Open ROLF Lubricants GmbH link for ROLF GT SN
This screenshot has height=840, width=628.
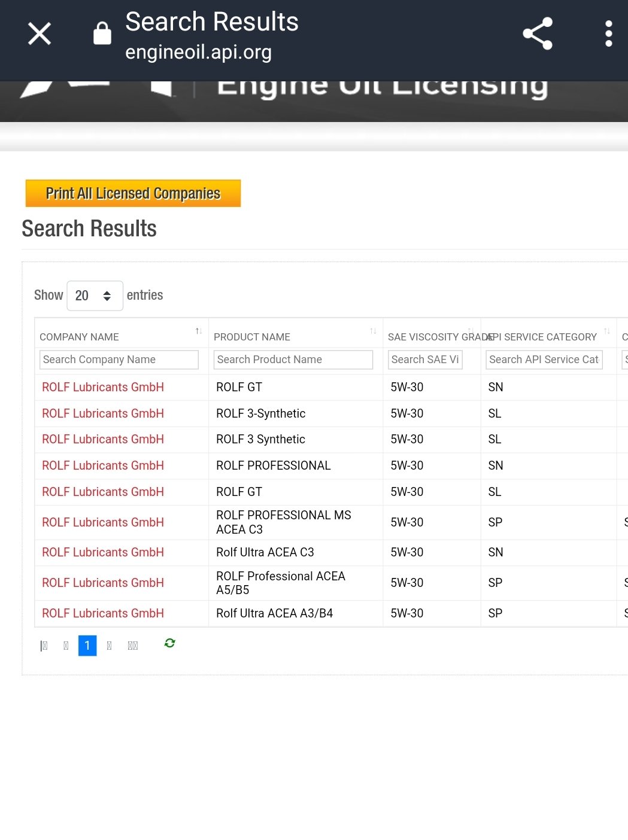coord(103,387)
